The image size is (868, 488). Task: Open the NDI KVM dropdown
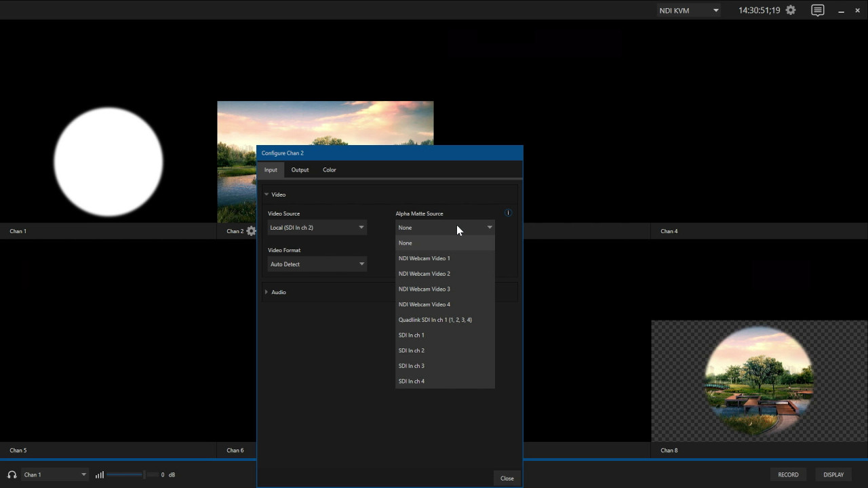click(x=689, y=10)
